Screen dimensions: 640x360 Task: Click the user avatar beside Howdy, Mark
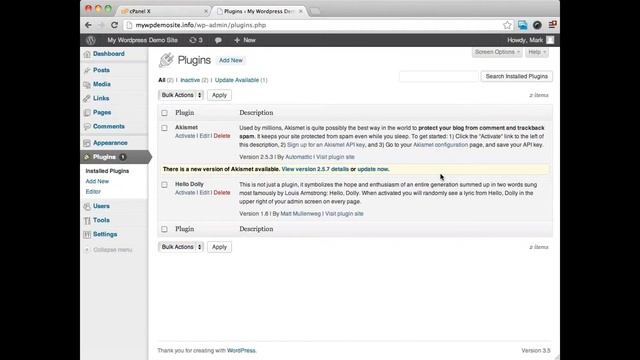pos(550,40)
